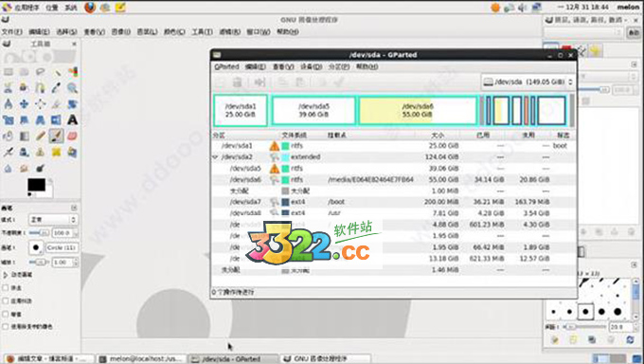
Task: Click the GParted delete partition trash icon
Action: [x=238, y=82]
